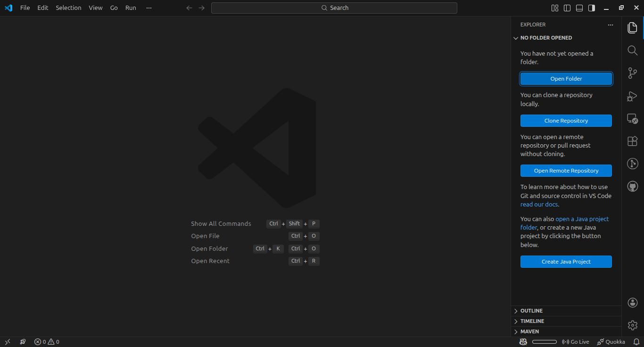
Task: Click the Search command center box
Action: point(334,8)
